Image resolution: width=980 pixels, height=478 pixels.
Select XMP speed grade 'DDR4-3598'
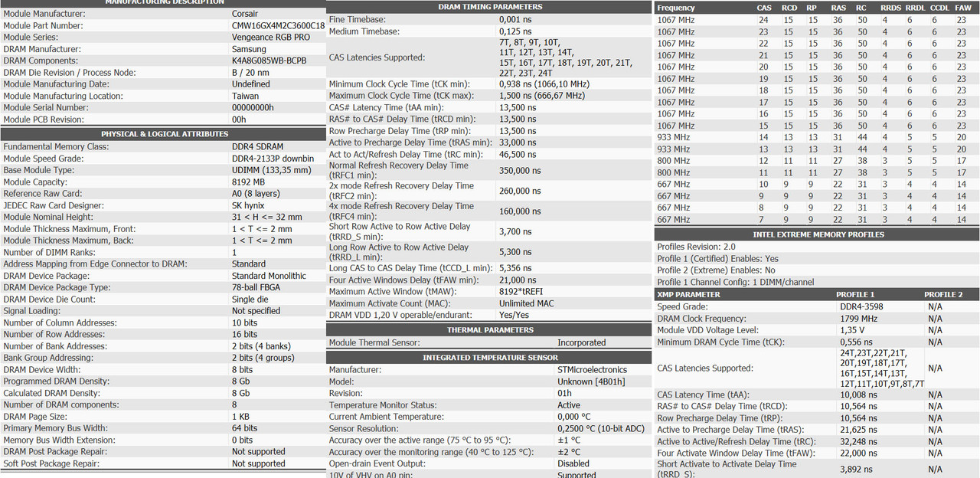(861, 306)
